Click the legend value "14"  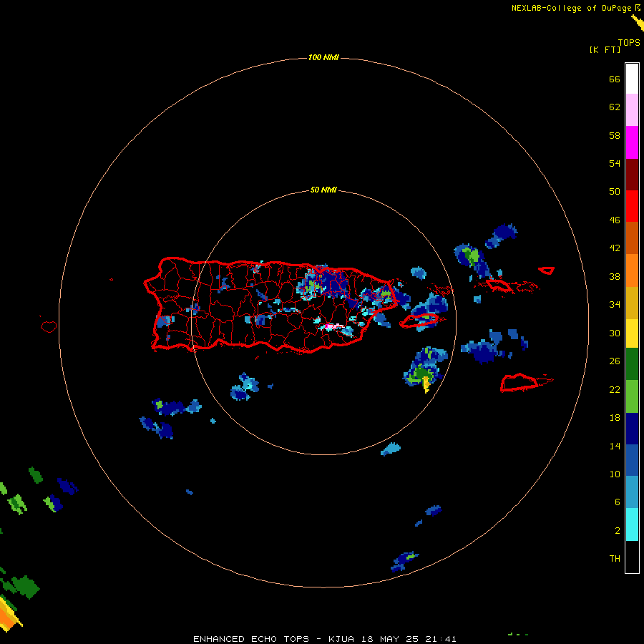click(x=615, y=446)
